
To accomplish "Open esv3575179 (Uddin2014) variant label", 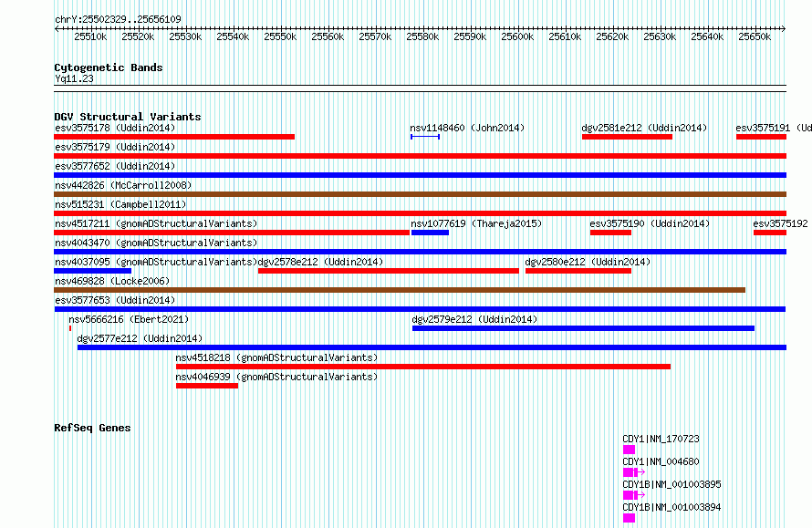I will click(x=115, y=147).
